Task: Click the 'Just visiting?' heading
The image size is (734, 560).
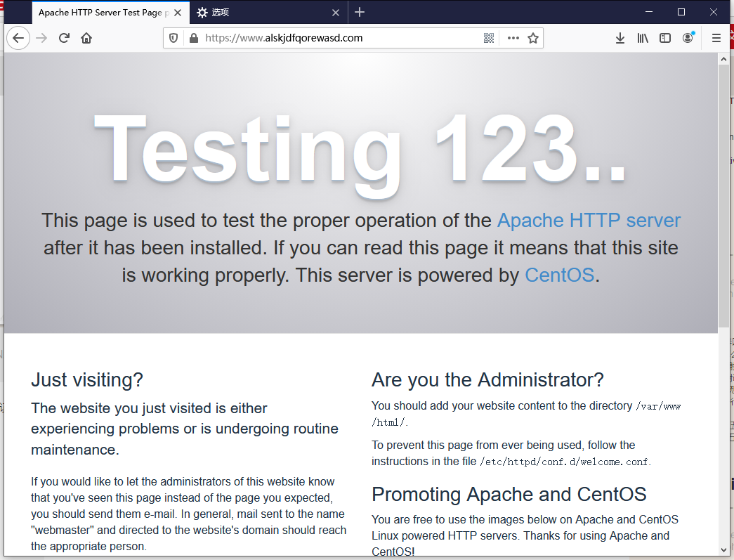Action: tap(87, 379)
